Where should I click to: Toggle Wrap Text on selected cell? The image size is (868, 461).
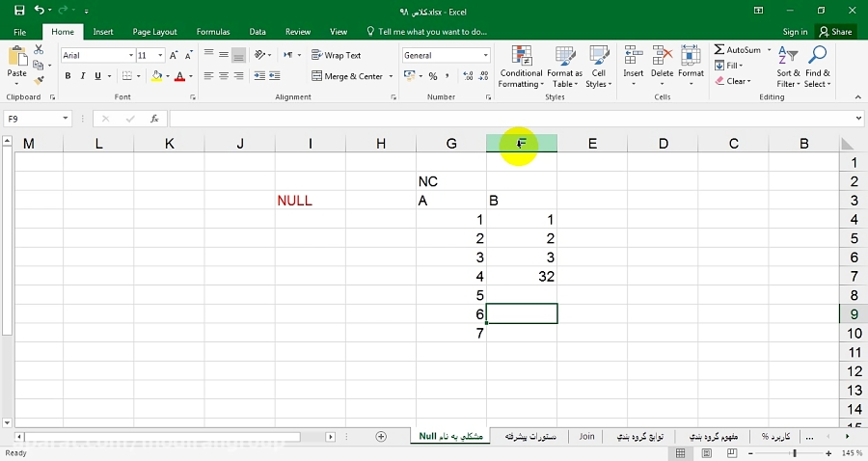point(336,56)
